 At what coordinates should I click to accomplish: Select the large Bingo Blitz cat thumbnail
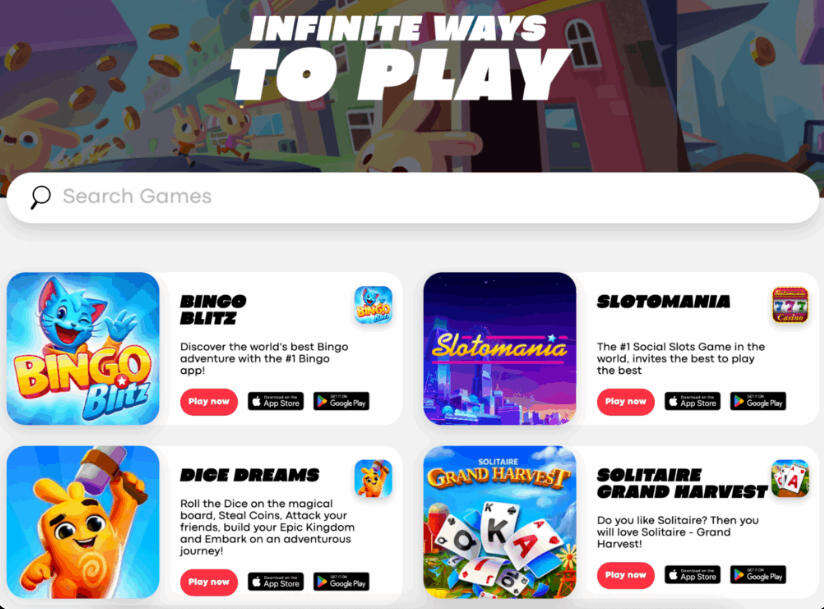(x=83, y=348)
